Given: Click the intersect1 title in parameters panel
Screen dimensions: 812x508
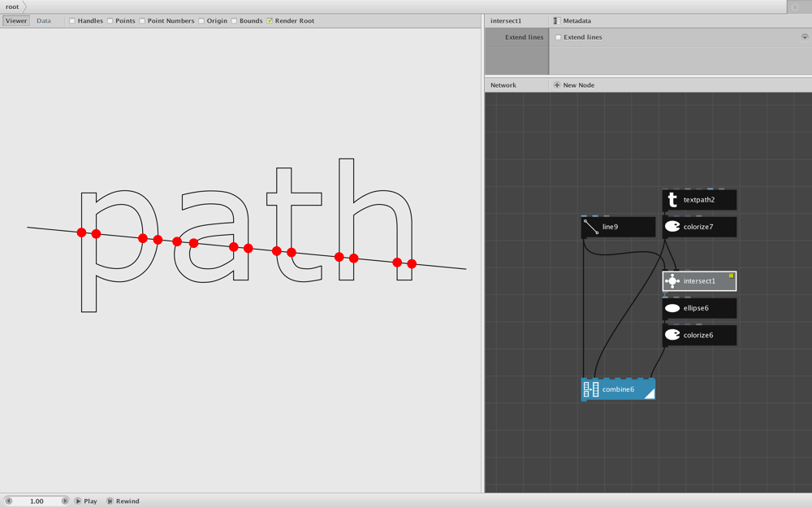Looking at the screenshot, I should 506,21.
